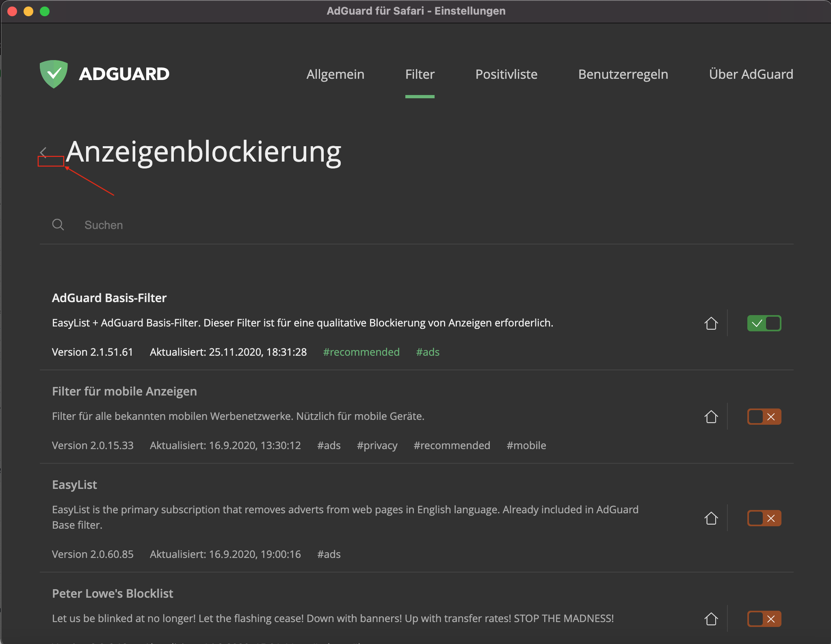Image resolution: width=831 pixels, height=644 pixels.
Task: Click the #ads tag under EasyList
Action: (329, 554)
